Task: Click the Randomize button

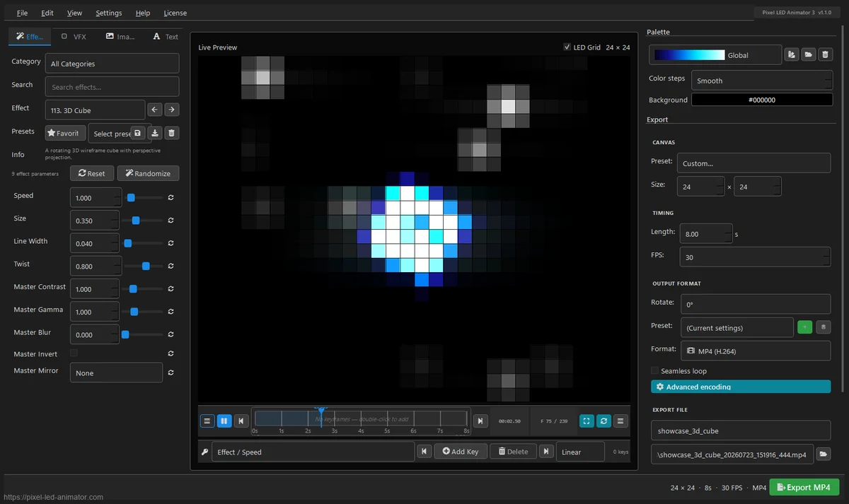Action: point(148,173)
